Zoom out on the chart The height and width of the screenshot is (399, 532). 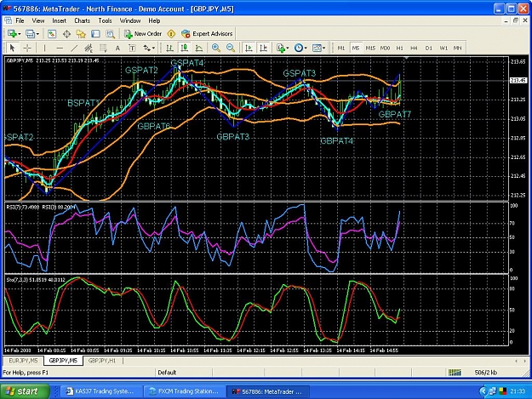(231, 48)
